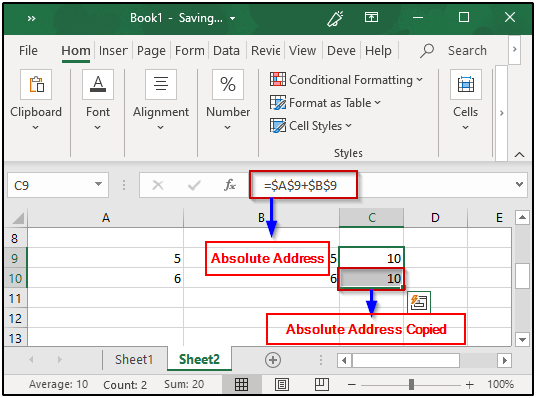This screenshot has width=536, height=398.
Task: Open the Font group icon
Action: (98, 85)
